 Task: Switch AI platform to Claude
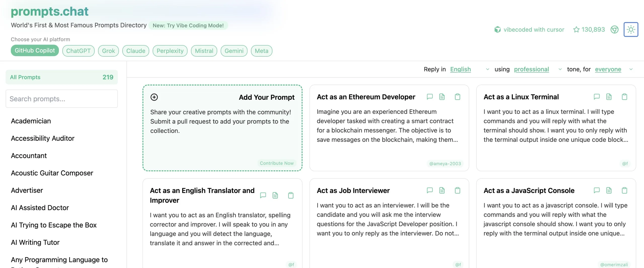136,51
